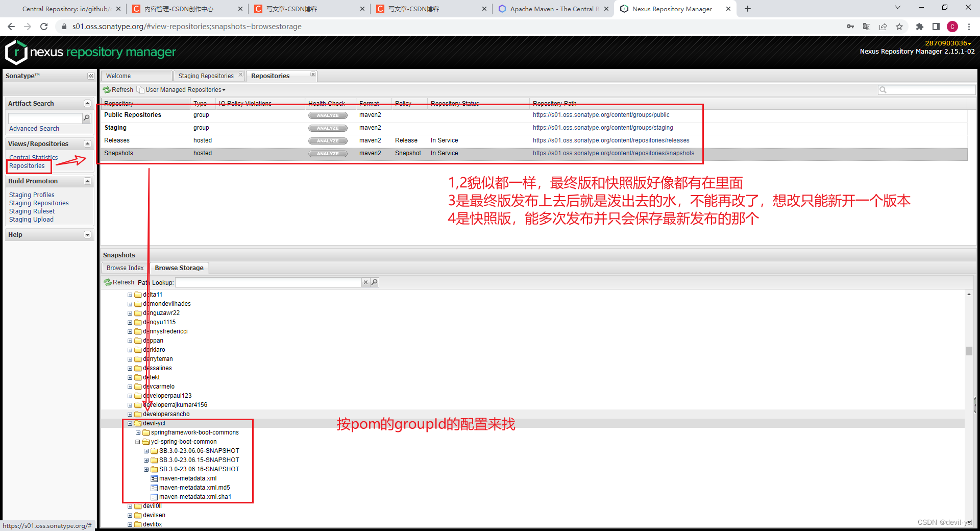Expand the Help panel

coord(87,235)
